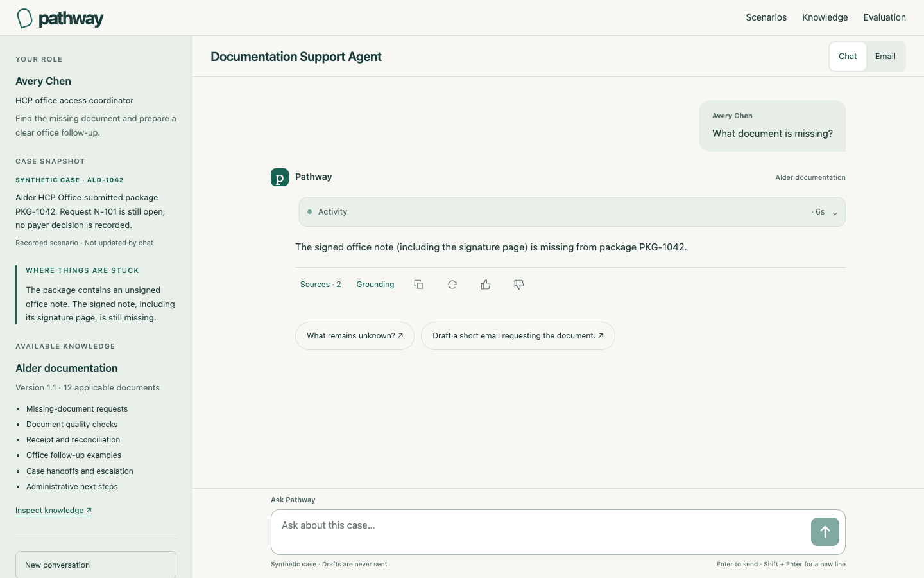
Task: Open the Evaluation page
Action: (x=885, y=17)
